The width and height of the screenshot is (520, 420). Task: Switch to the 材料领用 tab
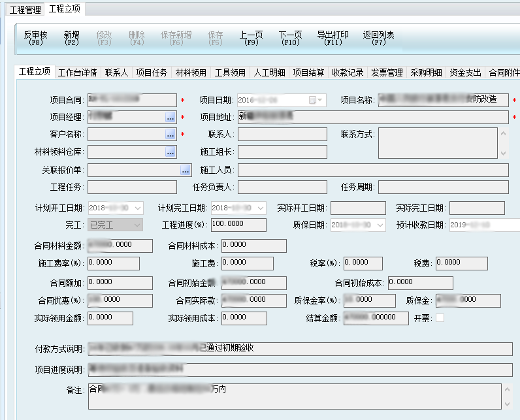(x=191, y=73)
